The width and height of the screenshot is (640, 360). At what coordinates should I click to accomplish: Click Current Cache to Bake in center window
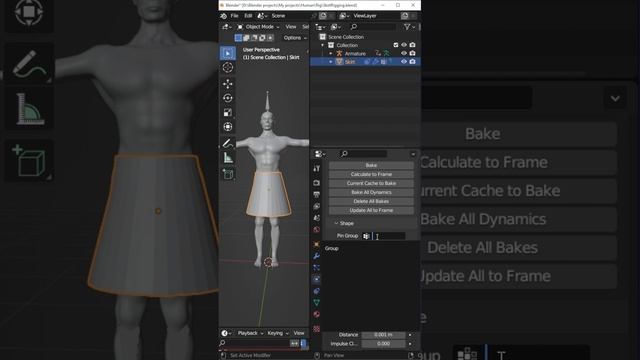coord(371,183)
